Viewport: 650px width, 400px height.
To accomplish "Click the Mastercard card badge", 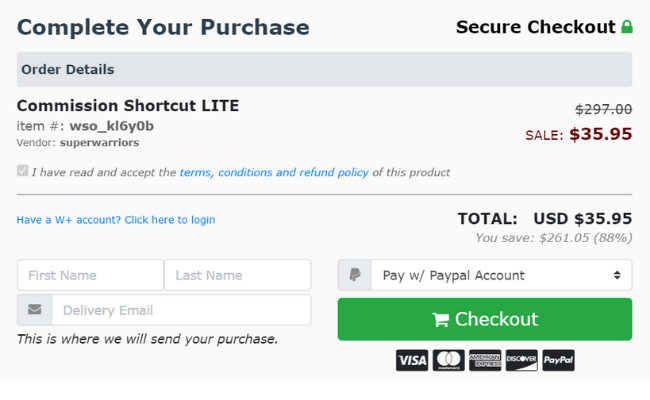I will click(449, 360).
